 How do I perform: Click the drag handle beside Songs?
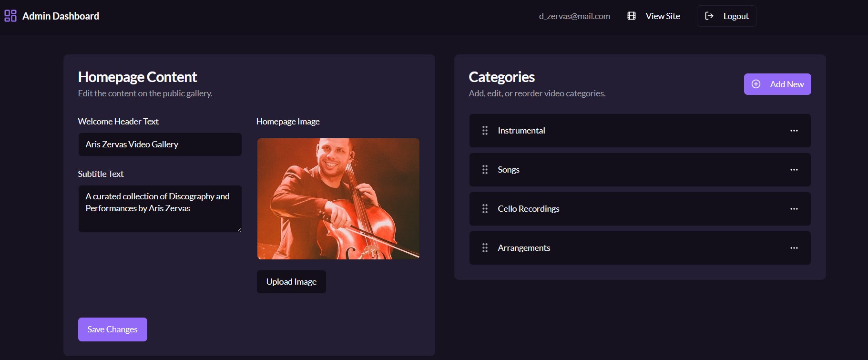point(485,170)
